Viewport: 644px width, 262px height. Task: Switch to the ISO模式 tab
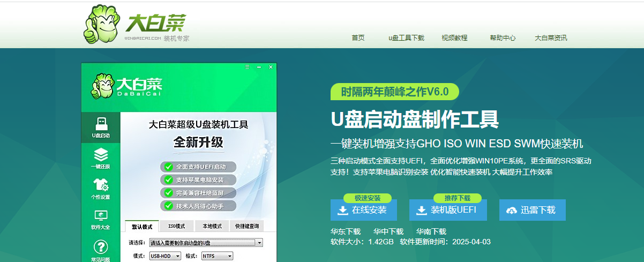pos(177,226)
